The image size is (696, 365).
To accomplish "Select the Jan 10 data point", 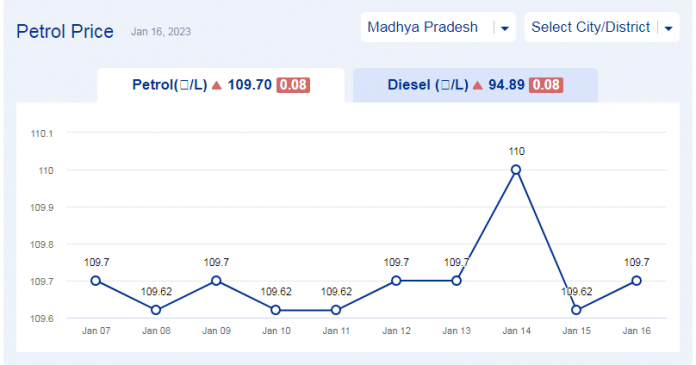I will tap(276, 310).
